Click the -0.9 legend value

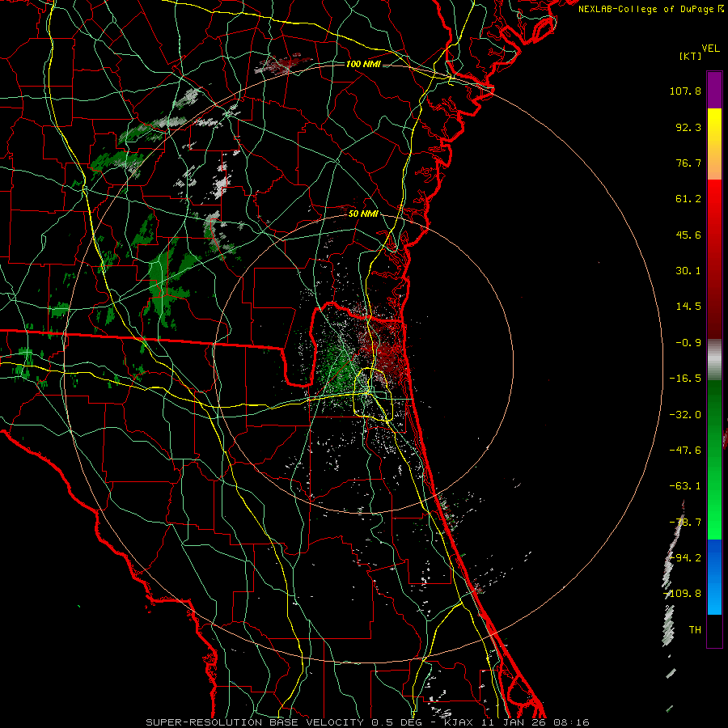click(688, 343)
